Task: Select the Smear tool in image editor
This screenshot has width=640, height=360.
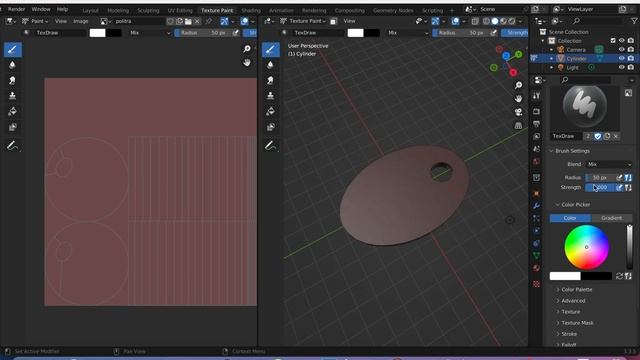Action: pos(12,80)
